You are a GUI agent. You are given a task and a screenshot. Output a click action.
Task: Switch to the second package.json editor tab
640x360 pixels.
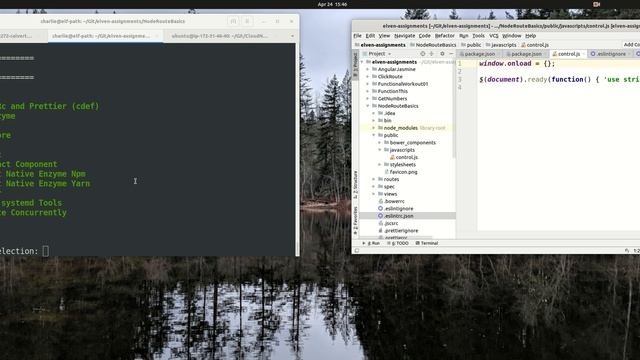[x=526, y=54]
